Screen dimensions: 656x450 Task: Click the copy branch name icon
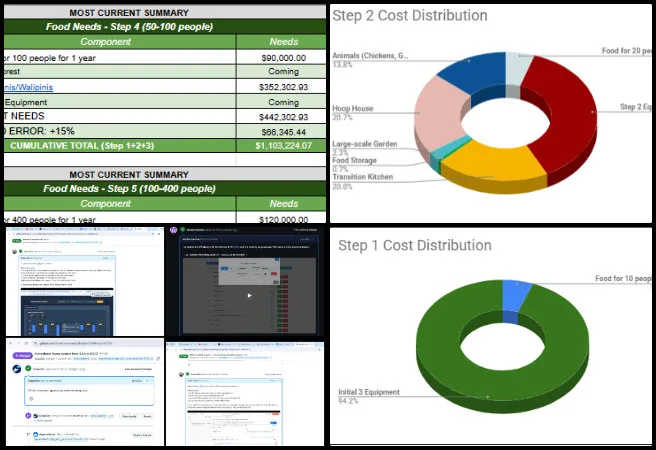pyautogui.click(x=158, y=358)
